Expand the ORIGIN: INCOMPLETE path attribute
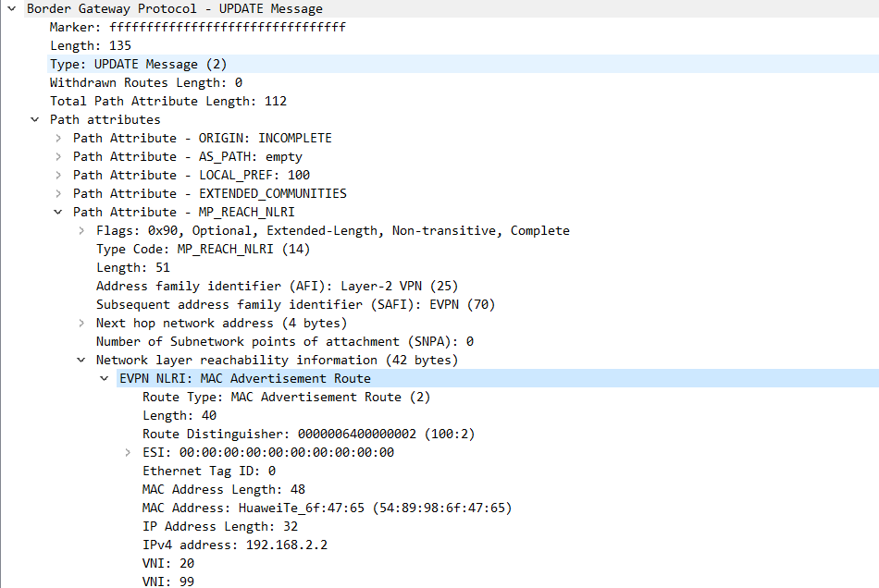The height and width of the screenshot is (588, 879). coord(57,138)
